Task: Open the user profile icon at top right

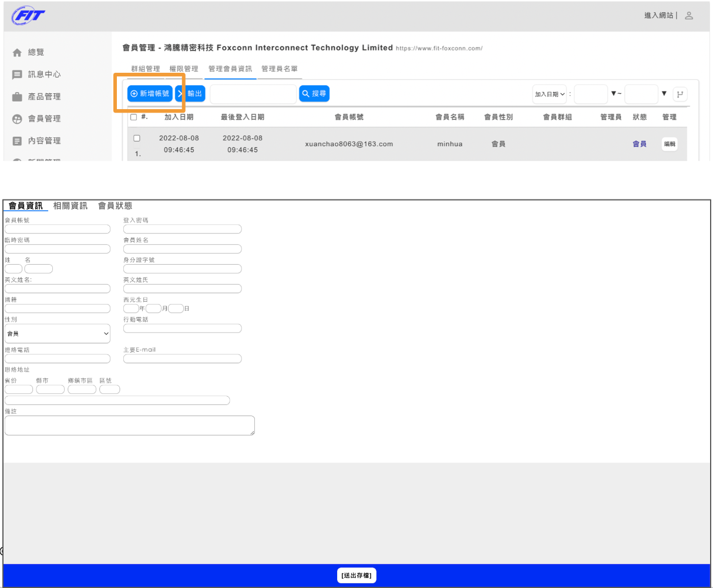Action: tap(689, 16)
